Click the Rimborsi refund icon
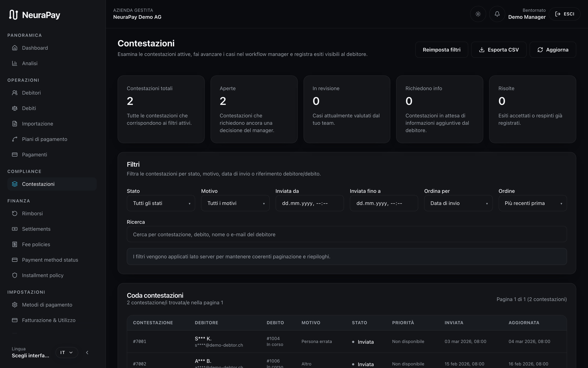Viewport: 588px width, 368px height. (15, 213)
